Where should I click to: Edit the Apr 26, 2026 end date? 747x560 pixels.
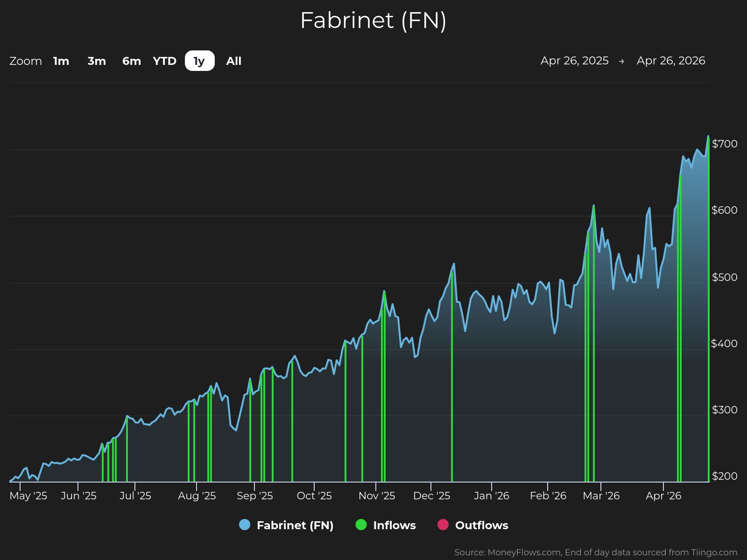tap(670, 61)
